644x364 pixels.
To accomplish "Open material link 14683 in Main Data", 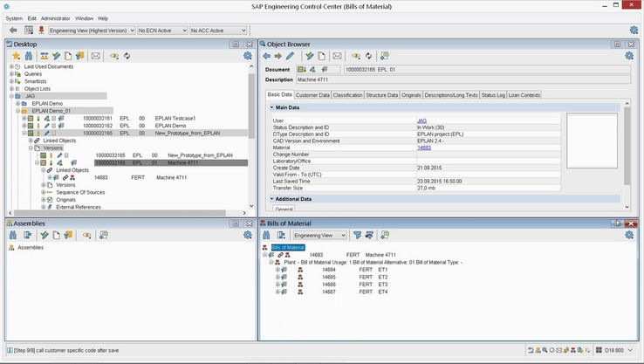I will [424, 148].
